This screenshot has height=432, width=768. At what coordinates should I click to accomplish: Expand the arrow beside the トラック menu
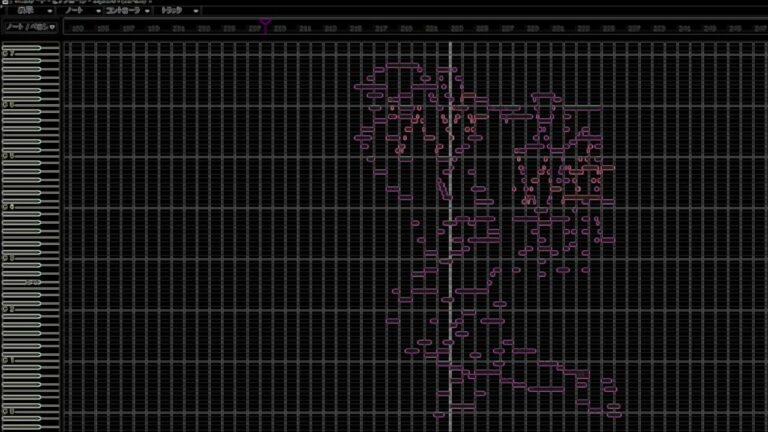pos(196,11)
